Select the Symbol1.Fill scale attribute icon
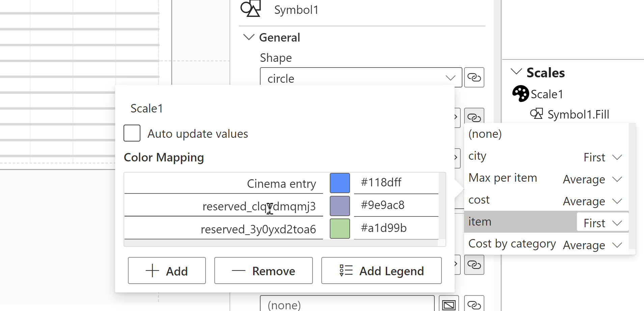 [x=537, y=114]
